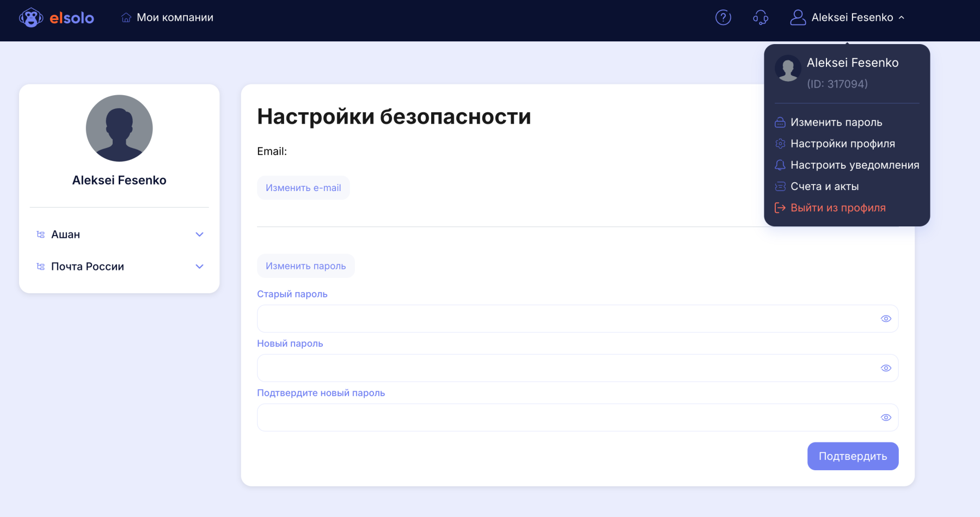980x517 pixels.
Task: Click the elsolo monkey logo icon
Action: (x=31, y=17)
